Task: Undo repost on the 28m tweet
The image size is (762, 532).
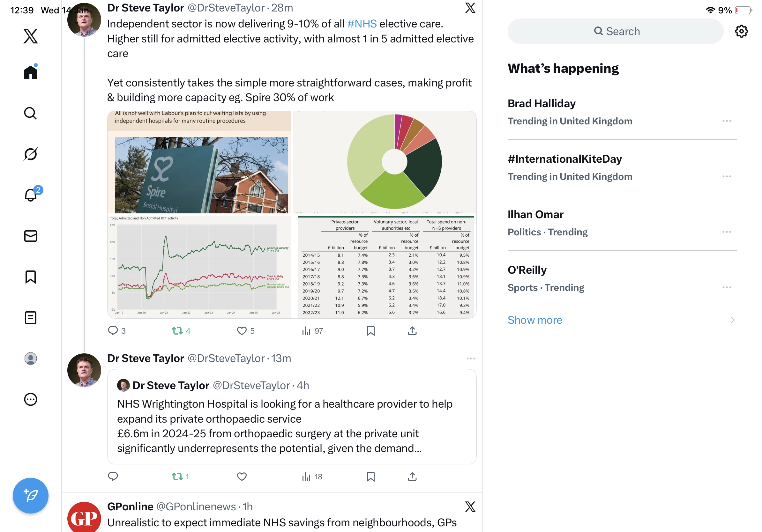Action: click(177, 331)
